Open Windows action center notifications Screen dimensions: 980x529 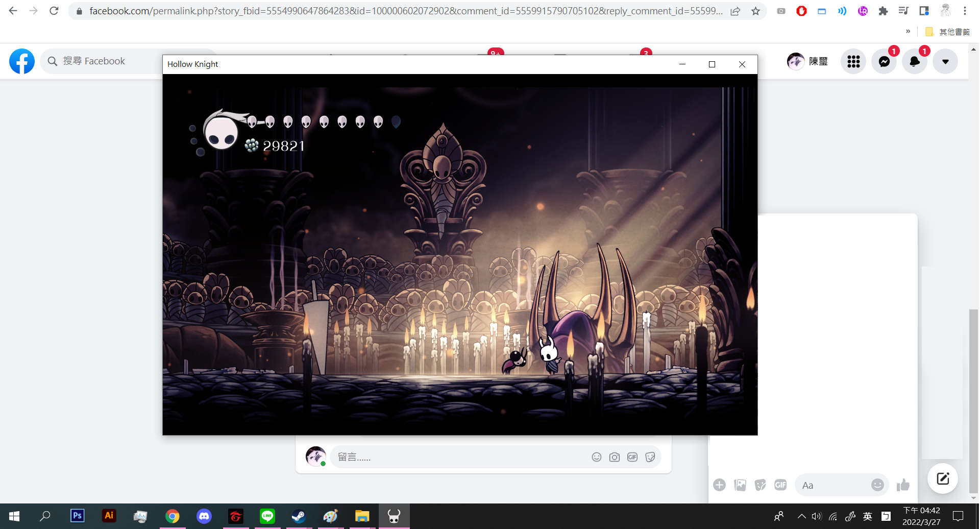tap(958, 516)
